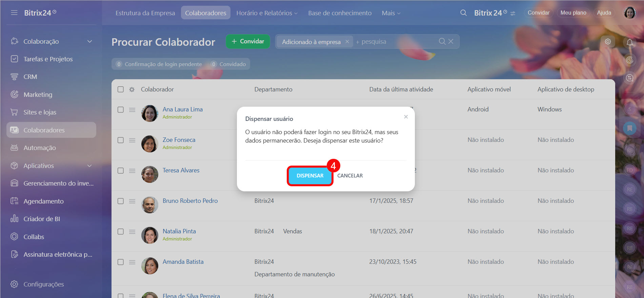Filter by Confirmação de login pendente
This screenshot has height=298, width=644.
pyautogui.click(x=159, y=64)
